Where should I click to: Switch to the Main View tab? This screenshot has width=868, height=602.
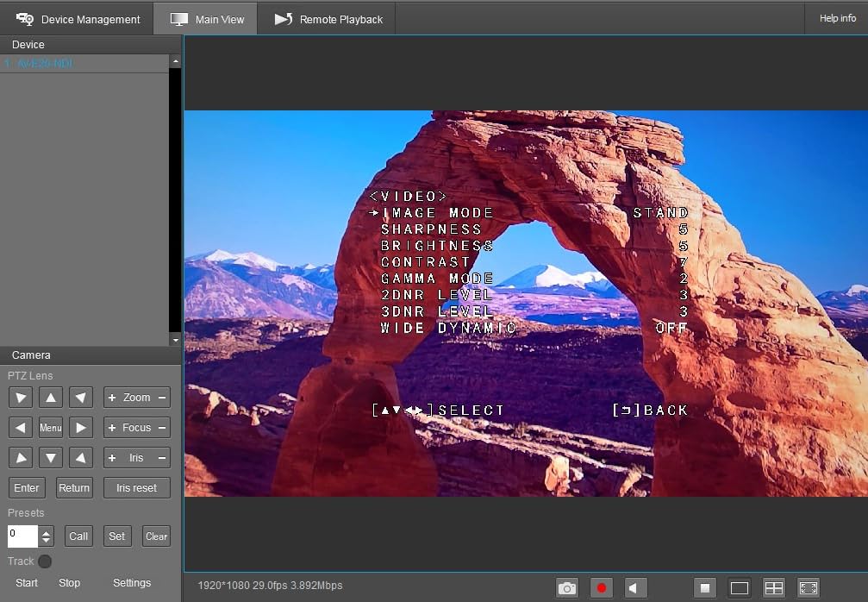(206, 19)
